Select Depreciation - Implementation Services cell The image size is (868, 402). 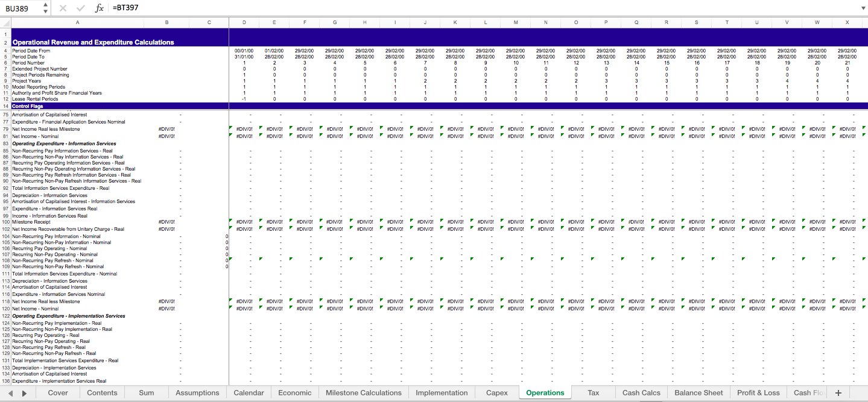point(54,368)
